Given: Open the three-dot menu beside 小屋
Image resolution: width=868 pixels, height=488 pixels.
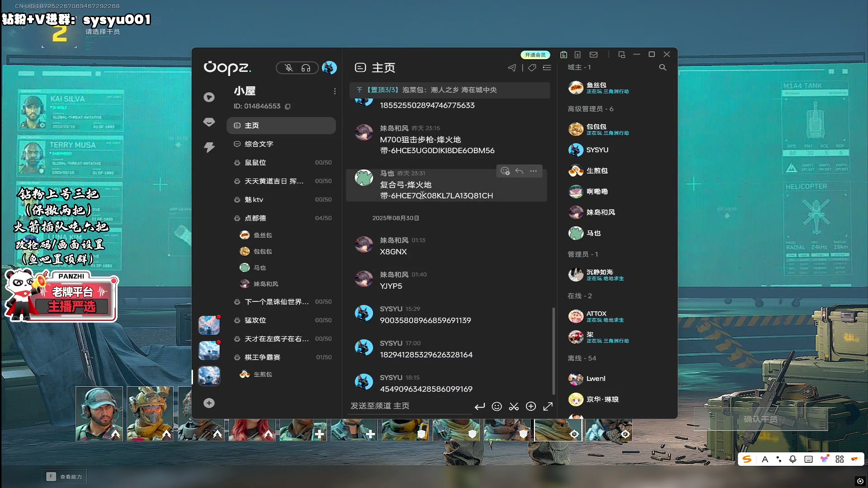Looking at the screenshot, I should 335,91.
